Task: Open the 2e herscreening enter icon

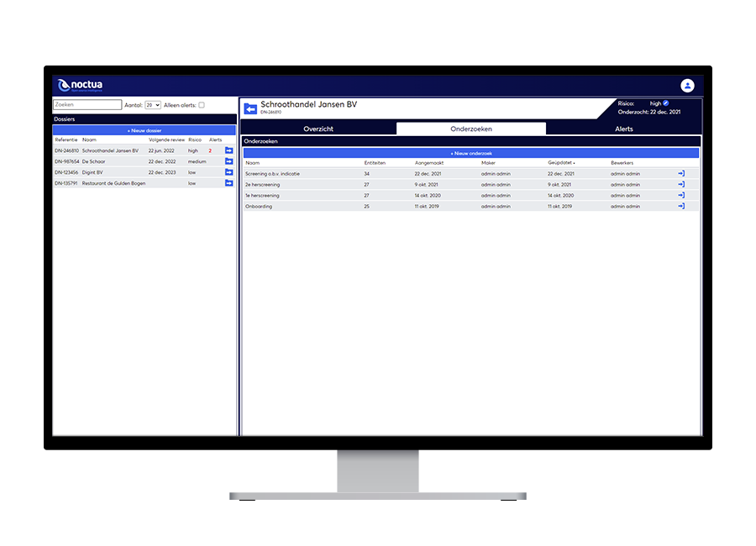Action: coord(681,184)
